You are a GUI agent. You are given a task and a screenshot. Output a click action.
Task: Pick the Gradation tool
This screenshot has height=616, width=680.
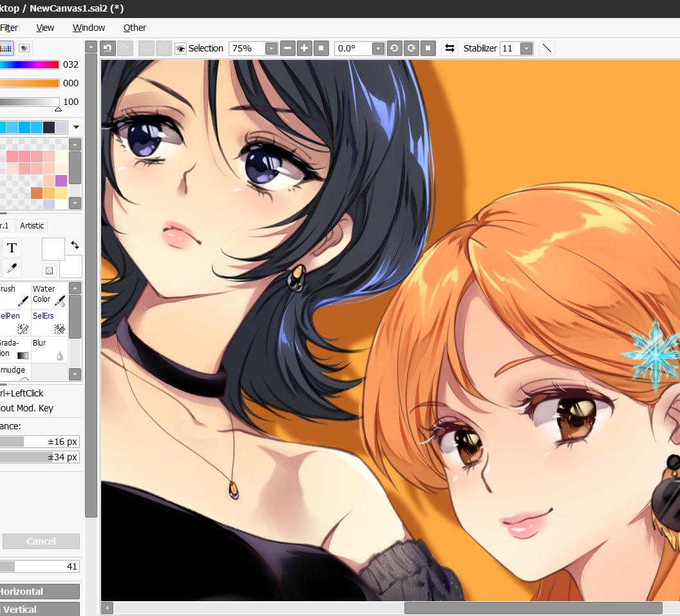[12, 348]
